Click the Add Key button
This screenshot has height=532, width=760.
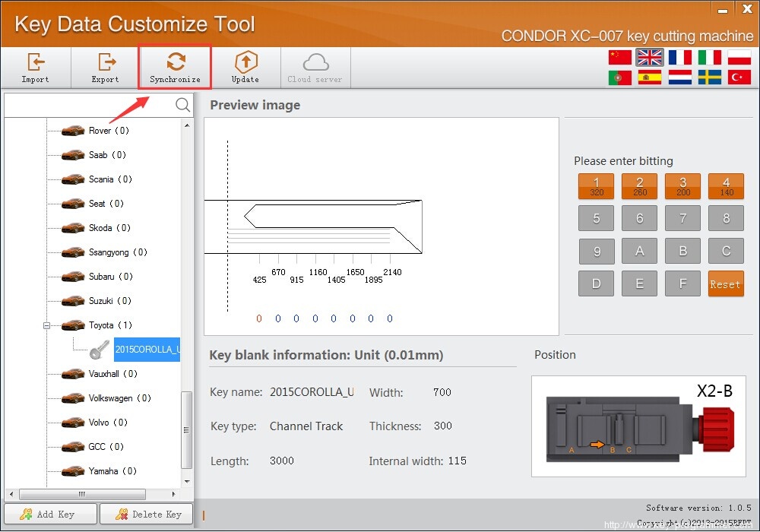click(x=50, y=514)
